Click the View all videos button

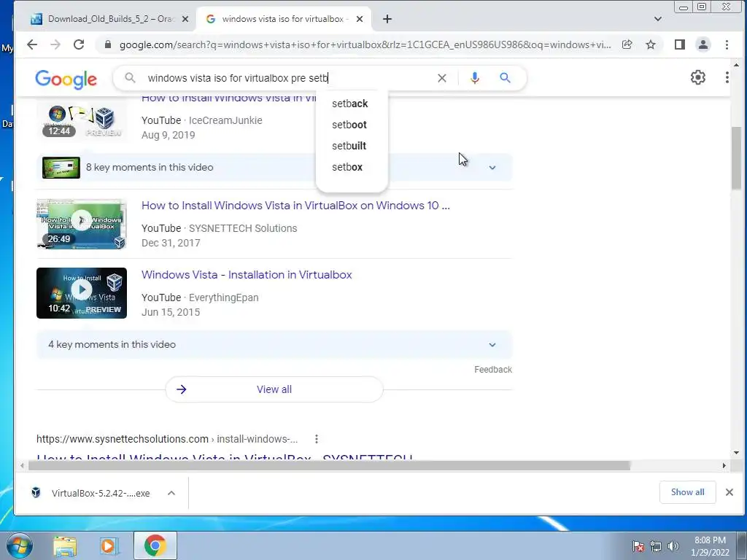tap(274, 389)
